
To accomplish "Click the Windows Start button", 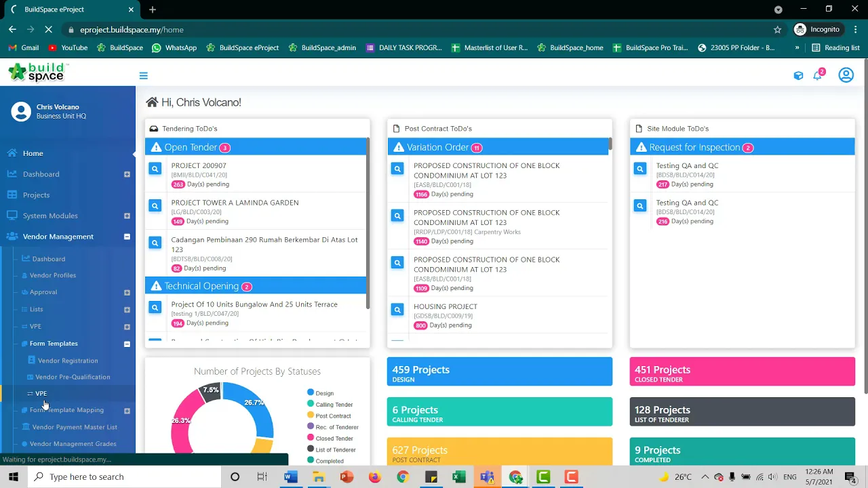I will [x=14, y=477].
